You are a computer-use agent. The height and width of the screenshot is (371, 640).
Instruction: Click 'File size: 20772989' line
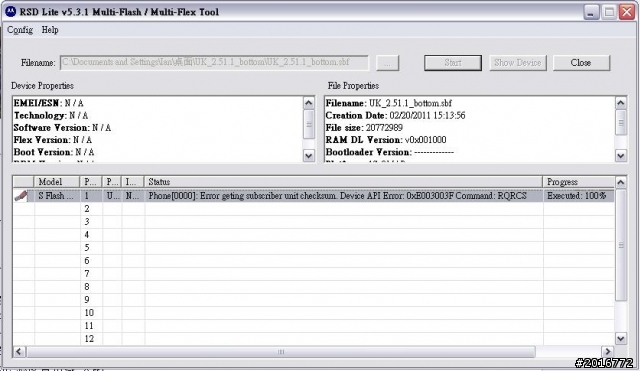tap(364, 128)
